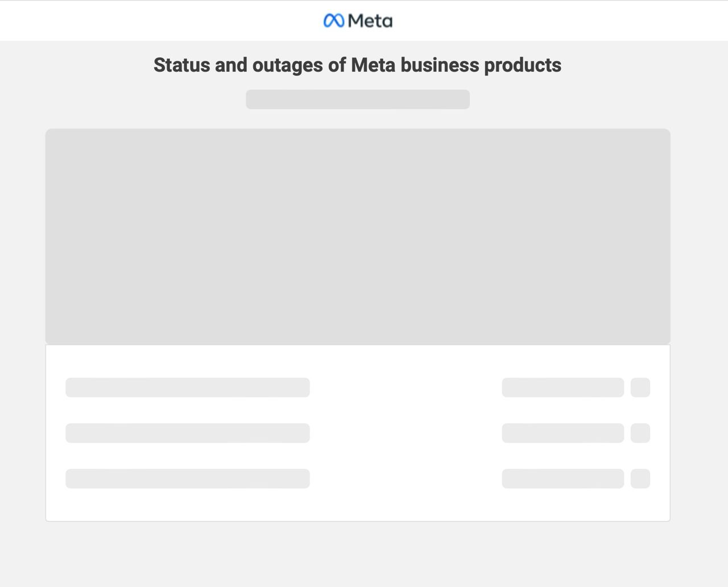The height and width of the screenshot is (587, 728).
Task: Click the third row's right status placeholder bar
Action: coord(562,478)
